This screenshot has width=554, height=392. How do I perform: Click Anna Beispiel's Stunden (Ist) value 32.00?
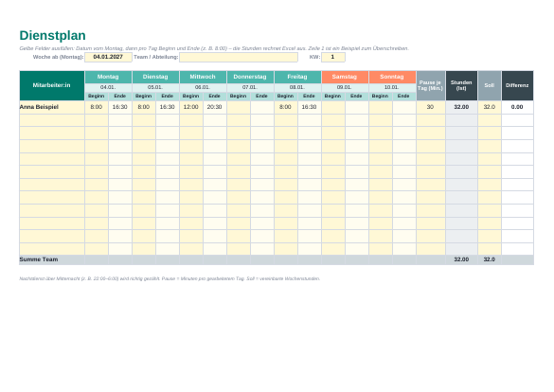[461, 107]
